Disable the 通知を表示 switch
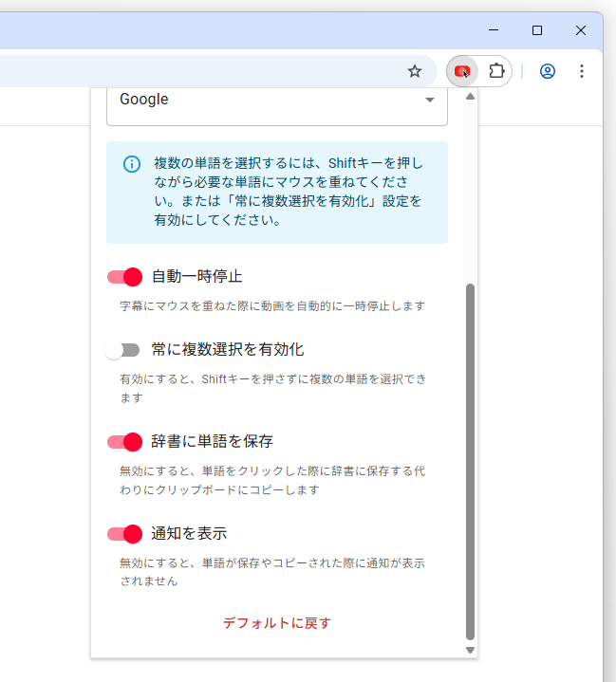Viewport: 616px width, 682px height. [x=125, y=534]
